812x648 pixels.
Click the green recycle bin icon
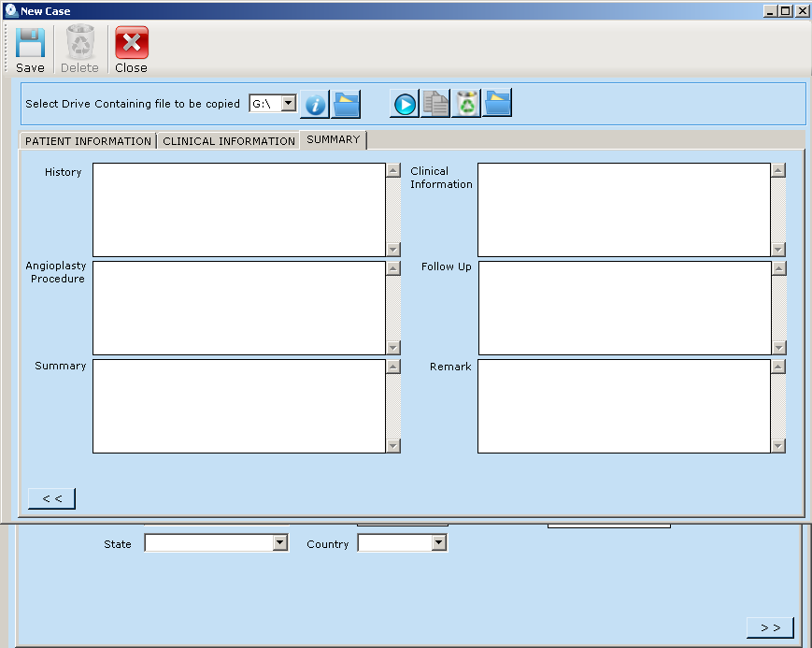point(466,104)
